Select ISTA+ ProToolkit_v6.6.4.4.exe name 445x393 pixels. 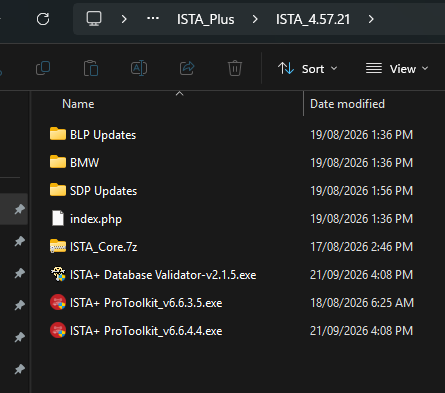pos(146,331)
